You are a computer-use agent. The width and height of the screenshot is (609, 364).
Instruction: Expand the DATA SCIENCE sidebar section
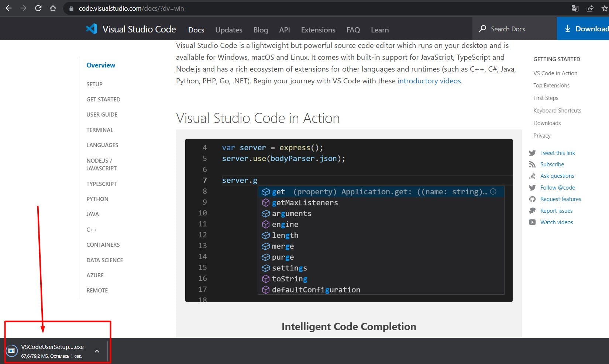click(105, 260)
